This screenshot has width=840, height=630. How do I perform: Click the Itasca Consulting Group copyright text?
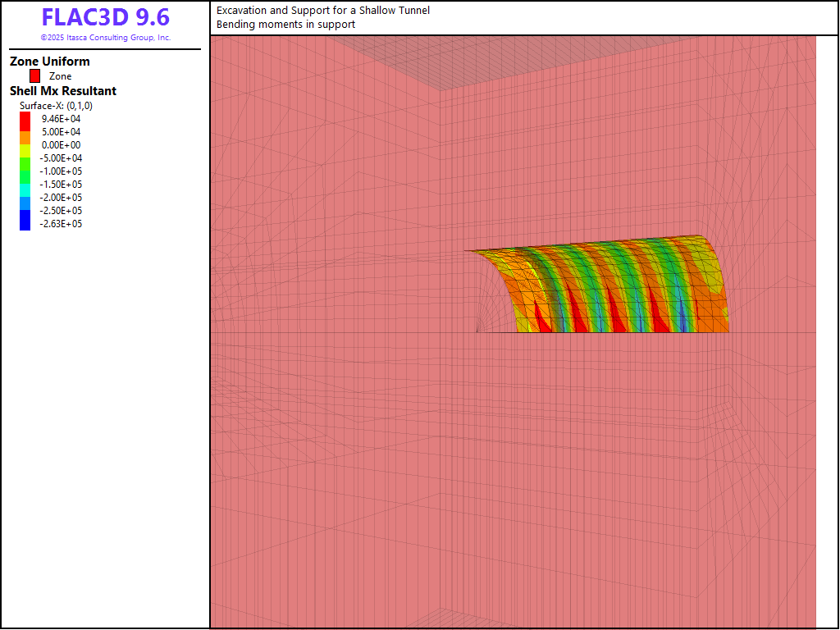pyautogui.click(x=105, y=38)
